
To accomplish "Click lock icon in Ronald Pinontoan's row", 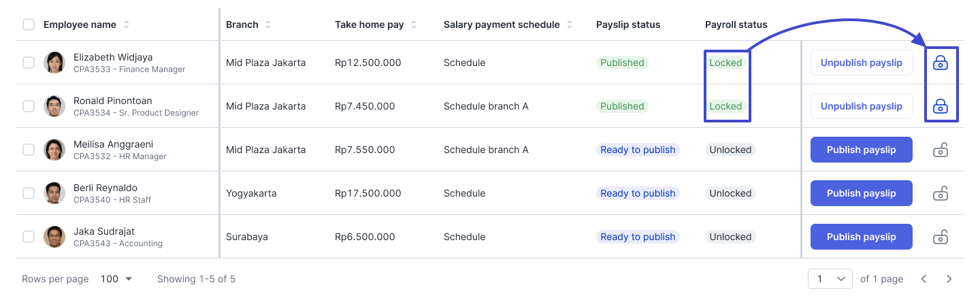I will click(941, 106).
